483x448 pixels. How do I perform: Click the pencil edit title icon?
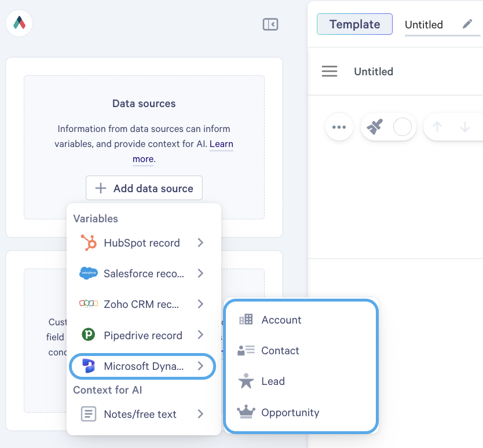(x=467, y=24)
